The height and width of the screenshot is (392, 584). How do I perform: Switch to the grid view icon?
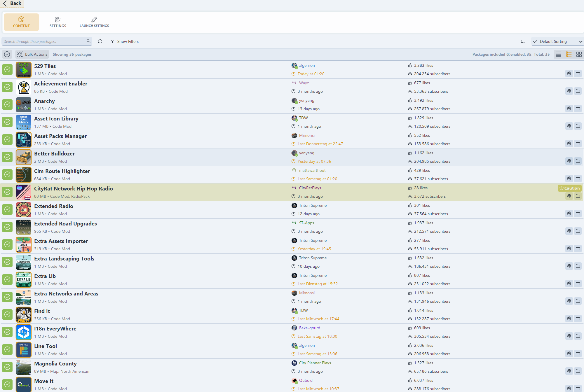pos(579,54)
